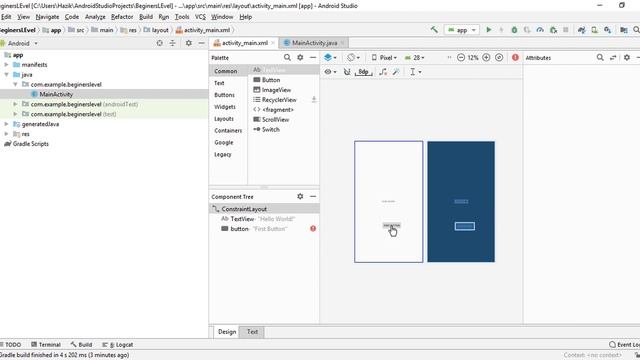The height and width of the screenshot is (360, 640).
Task: Open the Pixel device dropdown
Action: click(384, 58)
